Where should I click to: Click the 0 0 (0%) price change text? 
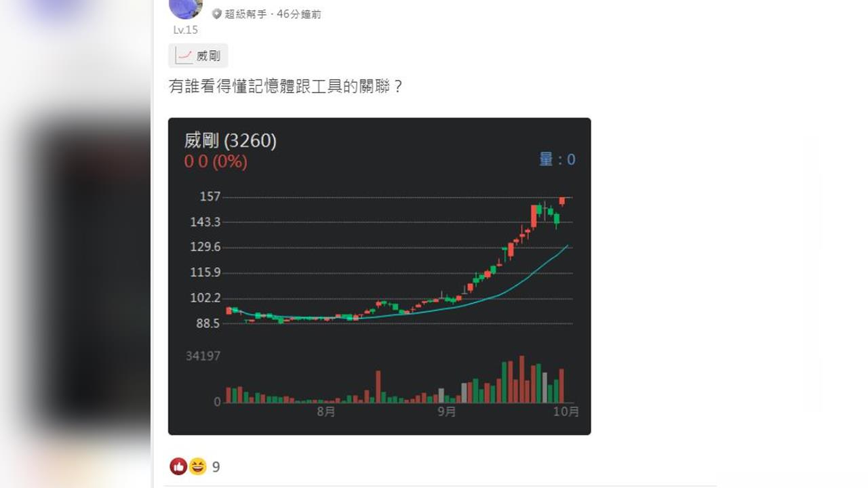pyautogui.click(x=216, y=162)
